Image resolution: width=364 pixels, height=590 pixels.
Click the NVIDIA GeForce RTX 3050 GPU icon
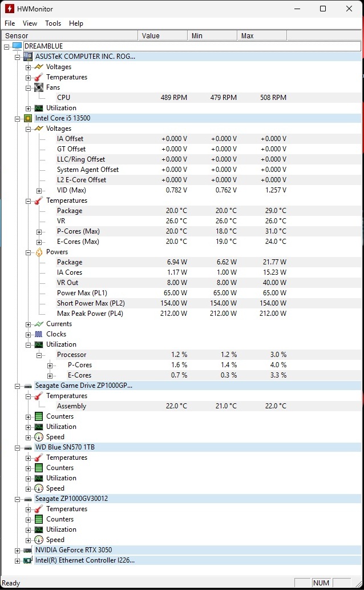coord(28,550)
